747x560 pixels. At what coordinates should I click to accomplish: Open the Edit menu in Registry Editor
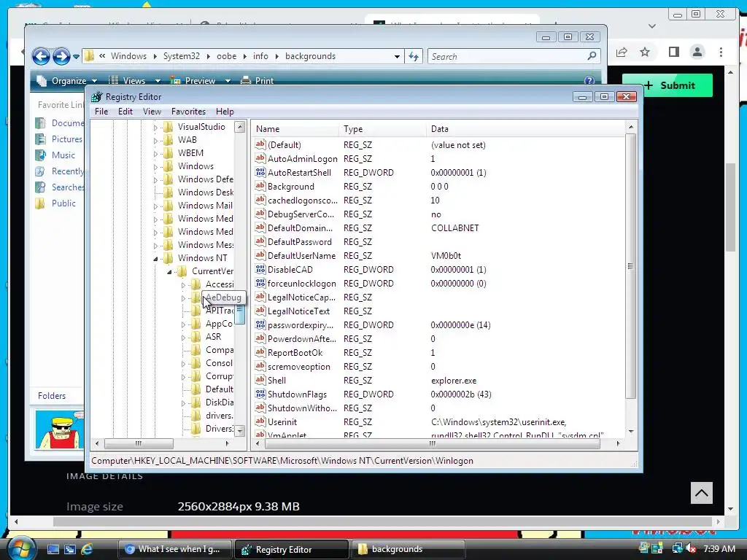125,112
